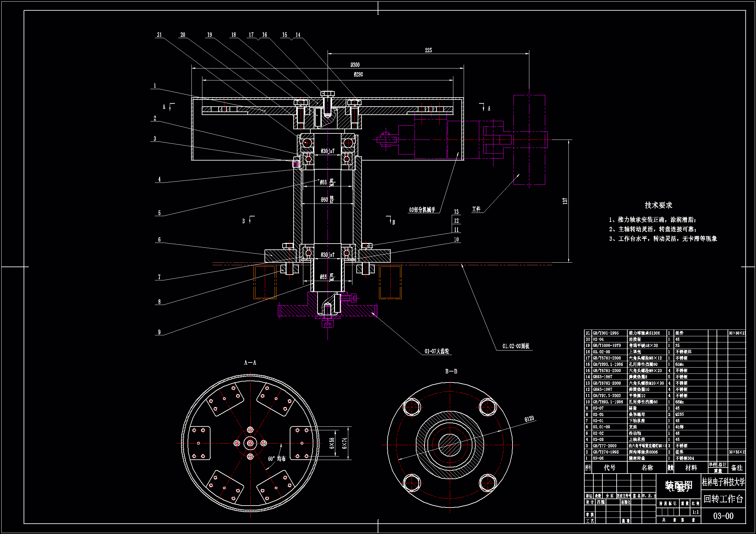The height and width of the screenshot is (534, 756).
Task: Click the Ø280 dimension label
Action: [x=358, y=75]
